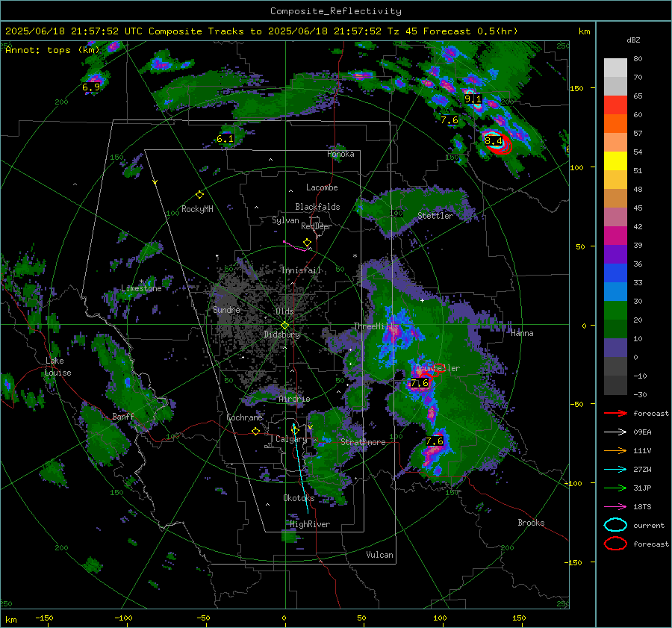Viewport: 672px width, 628px height.
Task: Click the HighRiver city label
Action: [310, 524]
